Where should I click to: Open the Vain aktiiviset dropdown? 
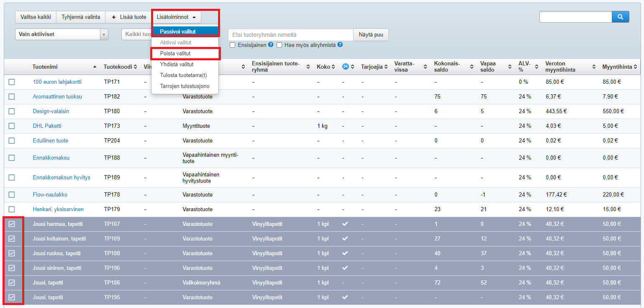[x=62, y=34]
